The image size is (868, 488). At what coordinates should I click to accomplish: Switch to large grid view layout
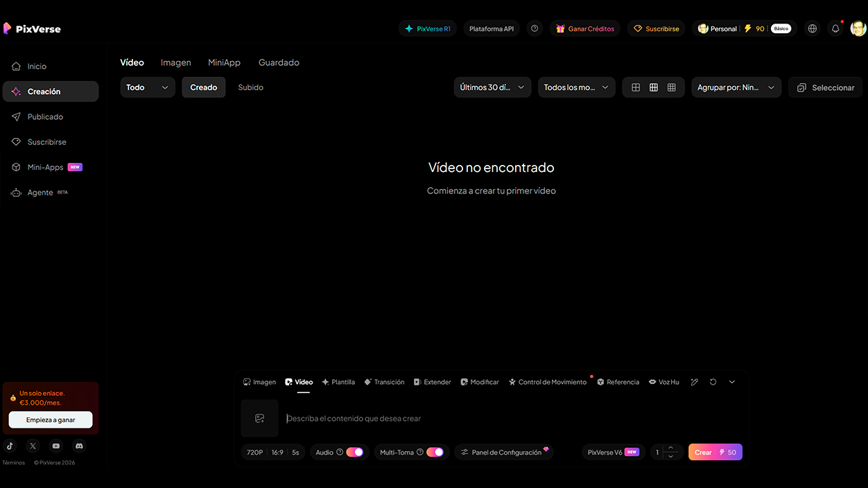(636, 87)
